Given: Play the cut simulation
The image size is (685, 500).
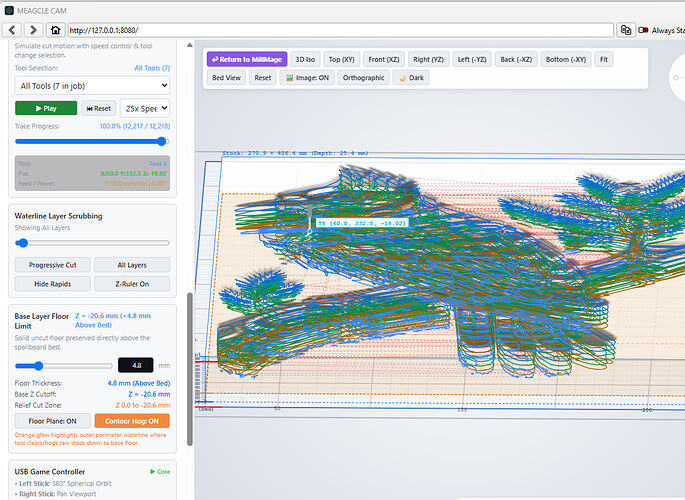Looking at the screenshot, I should [x=46, y=108].
